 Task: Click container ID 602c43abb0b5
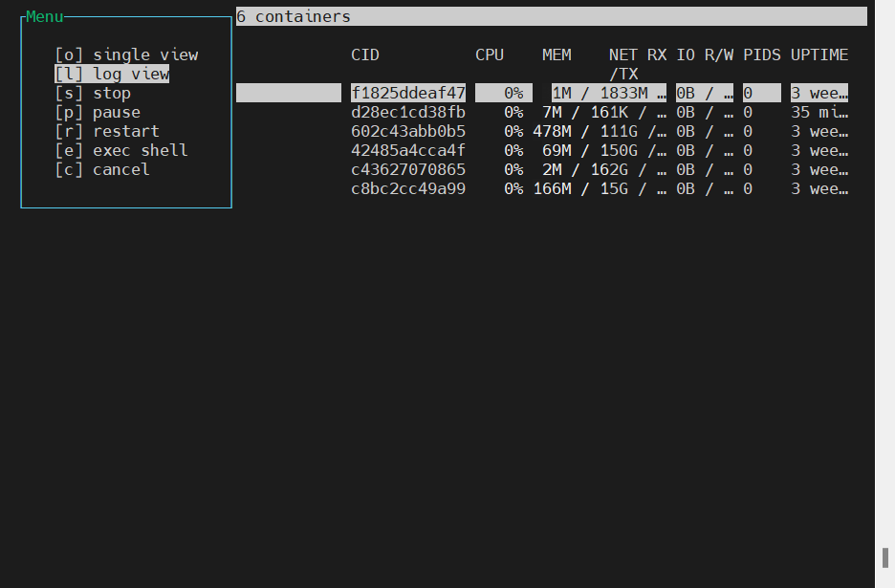click(x=408, y=132)
